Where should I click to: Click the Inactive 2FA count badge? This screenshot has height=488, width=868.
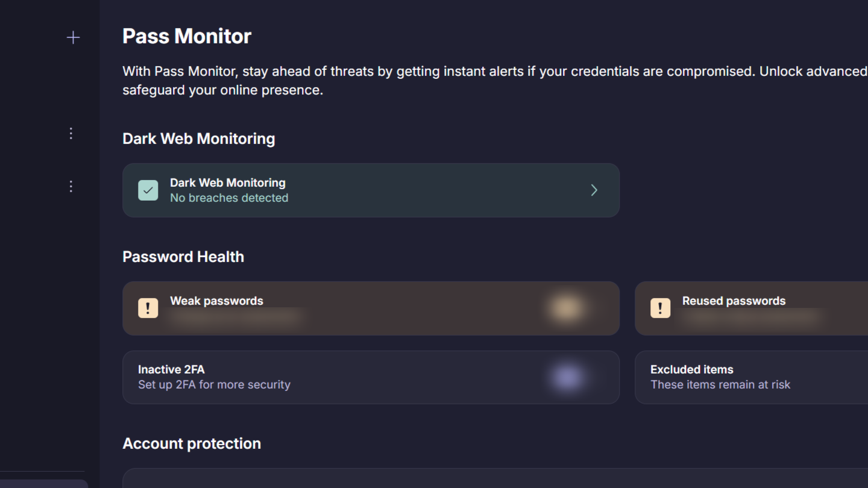tap(567, 378)
